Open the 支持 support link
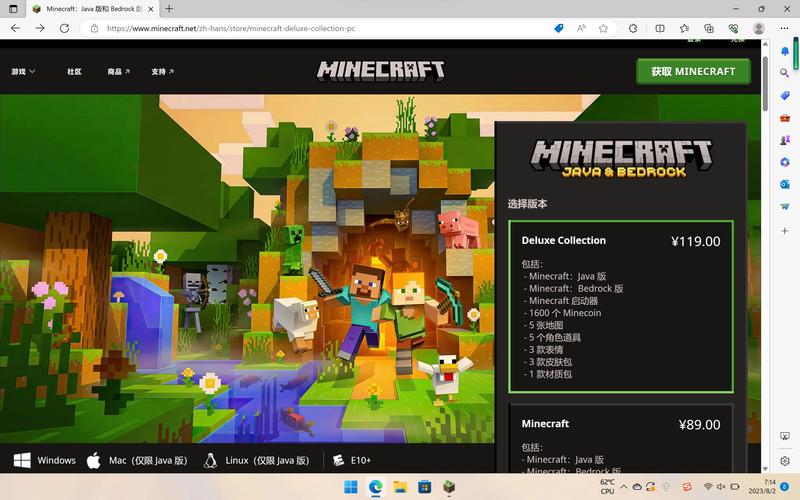The height and width of the screenshot is (500, 800). point(162,72)
